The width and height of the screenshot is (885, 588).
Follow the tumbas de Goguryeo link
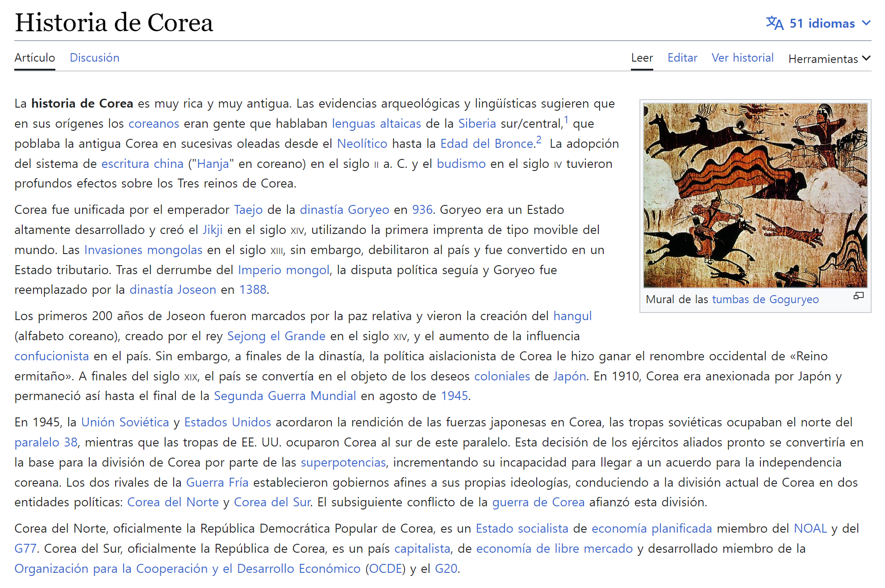click(x=765, y=299)
